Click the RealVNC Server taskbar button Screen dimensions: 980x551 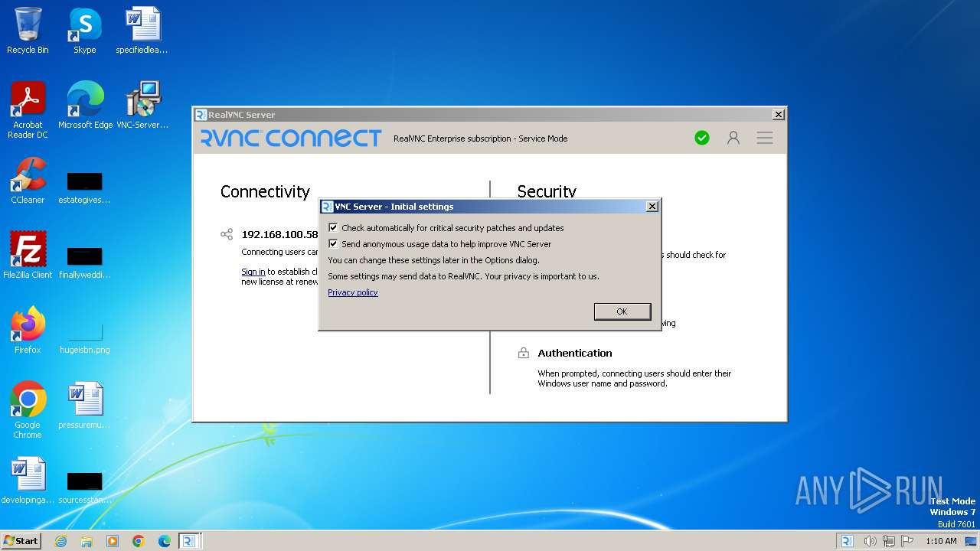189,541
